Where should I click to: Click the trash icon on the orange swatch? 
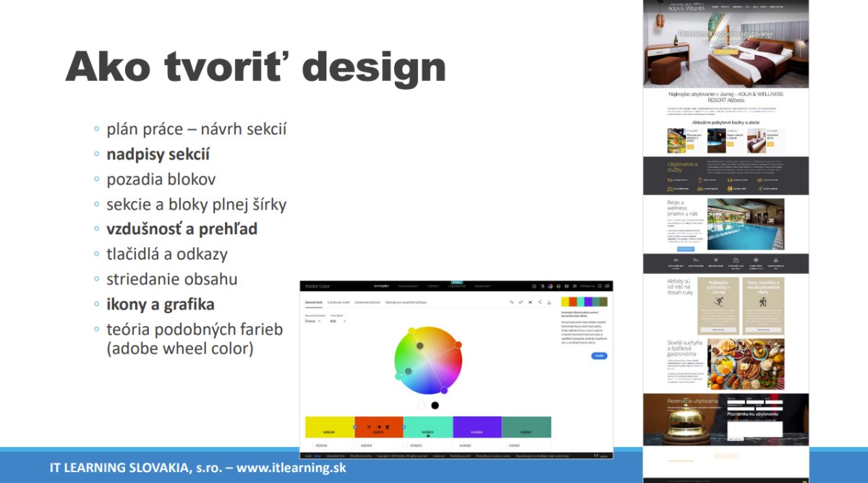click(388, 427)
